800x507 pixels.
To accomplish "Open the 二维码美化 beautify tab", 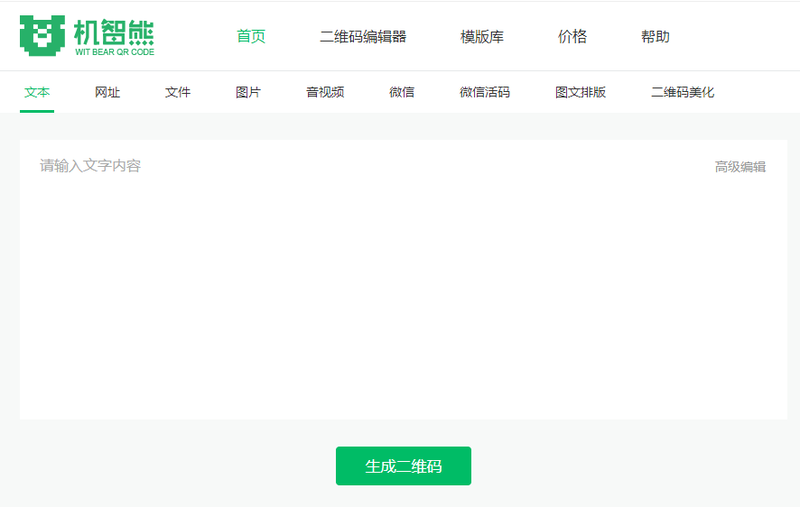I will pyautogui.click(x=682, y=92).
